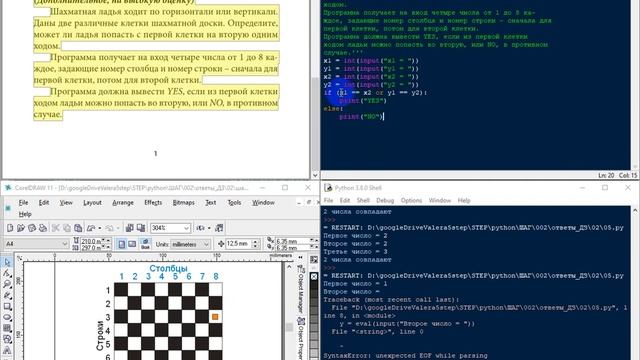Open the Units millimeters dropdown
The width and height of the screenshot is (640, 360).
(x=206, y=244)
